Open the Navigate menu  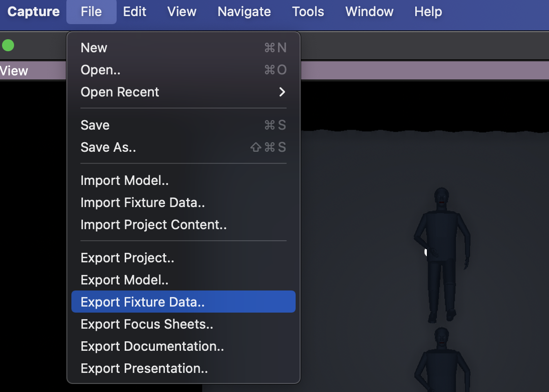point(244,12)
